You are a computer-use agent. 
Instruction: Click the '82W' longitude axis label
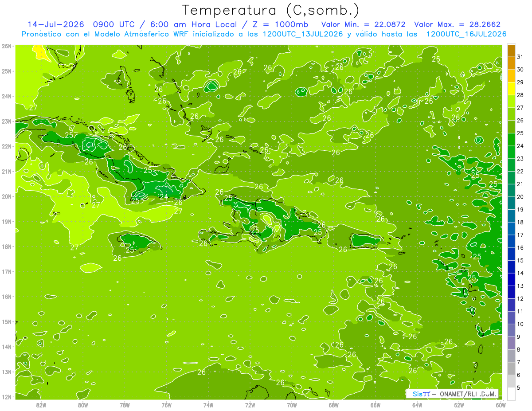[41, 404]
